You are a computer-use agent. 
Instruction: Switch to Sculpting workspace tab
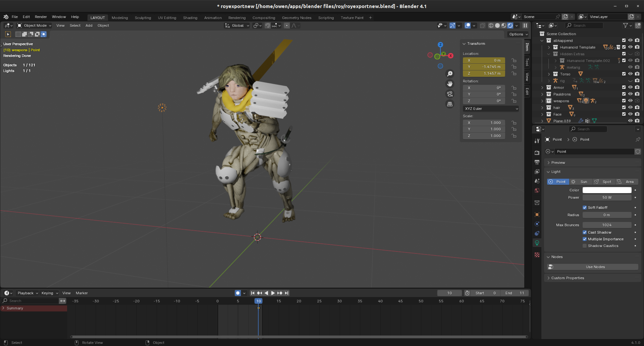pos(143,18)
